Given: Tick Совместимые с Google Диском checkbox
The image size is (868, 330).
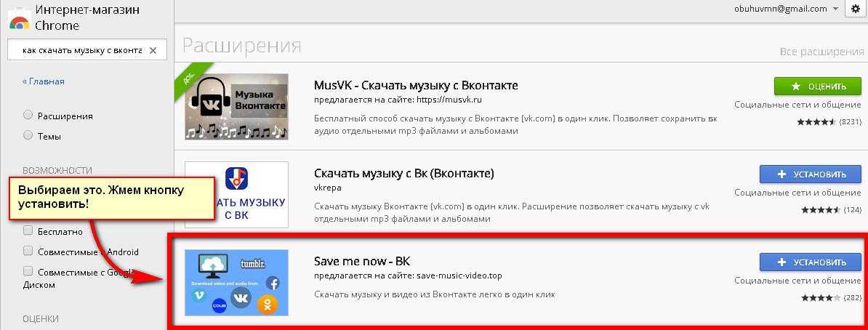Looking at the screenshot, I should [28, 271].
